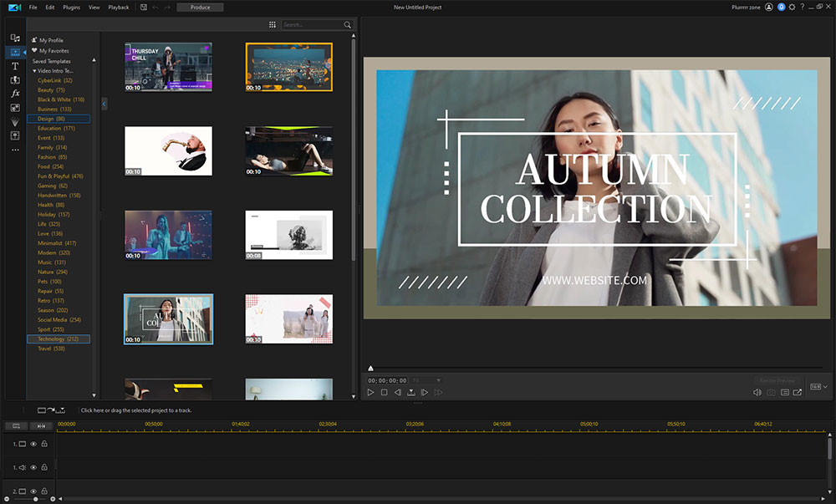Open the Transition Room icon

click(x=14, y=79)
